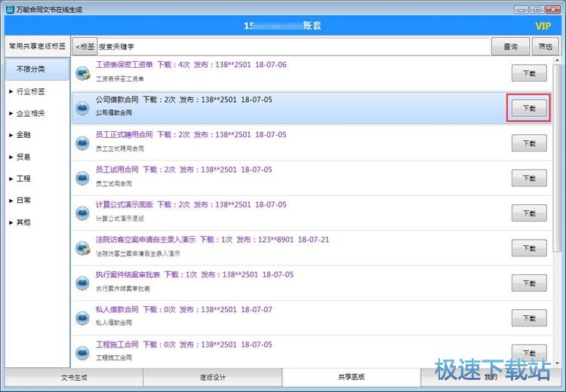Switch to the 底版设计 tab
This screenshot has height=392, width=566.
click(213, 378)
